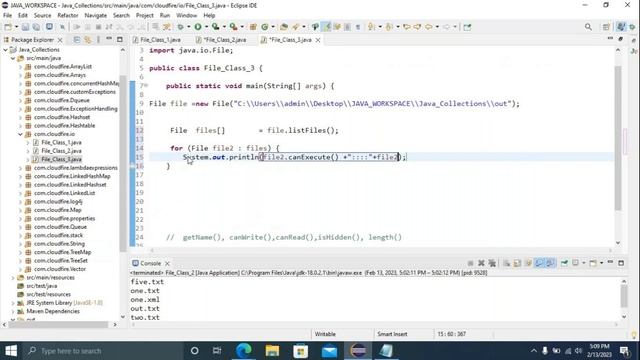This screenshot has height=360, width=640.
Task: Open the Navigate menu
Action: (x=96, y=15)
